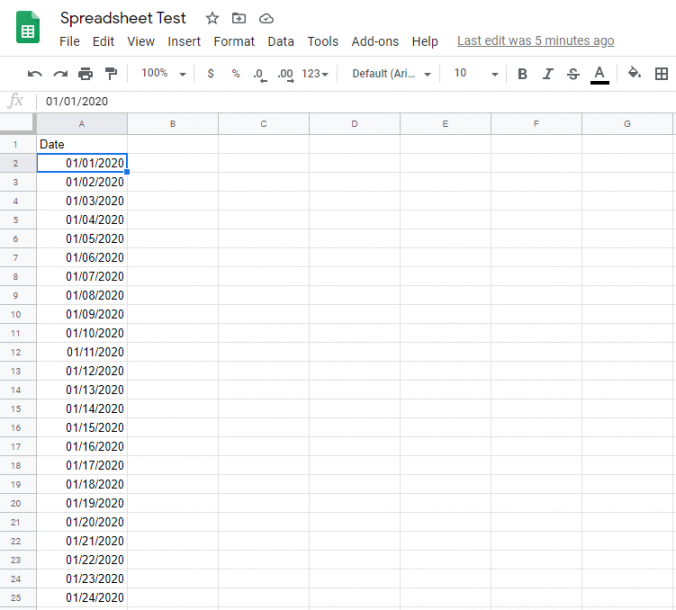Star the Spreadsheet Test document
This screenshot has width=676, height=610.
click(x=212, y=19)
